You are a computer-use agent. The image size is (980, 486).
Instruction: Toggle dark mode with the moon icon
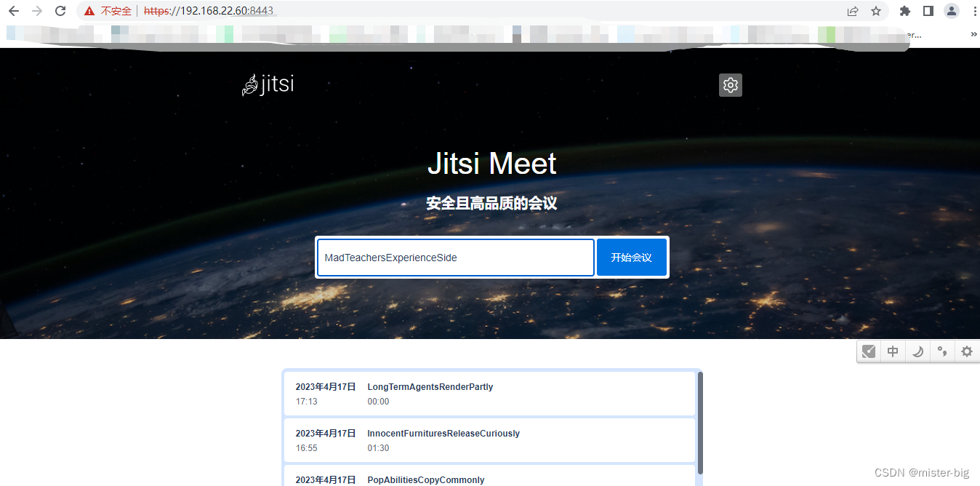917,351
